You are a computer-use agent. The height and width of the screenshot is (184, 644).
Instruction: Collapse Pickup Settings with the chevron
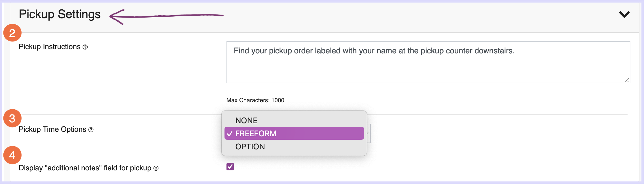pos(624,14)
